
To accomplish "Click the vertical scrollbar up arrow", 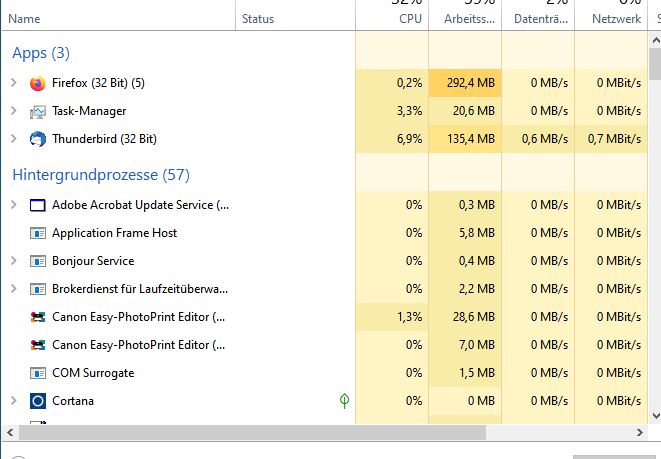I will coord(656,41).
